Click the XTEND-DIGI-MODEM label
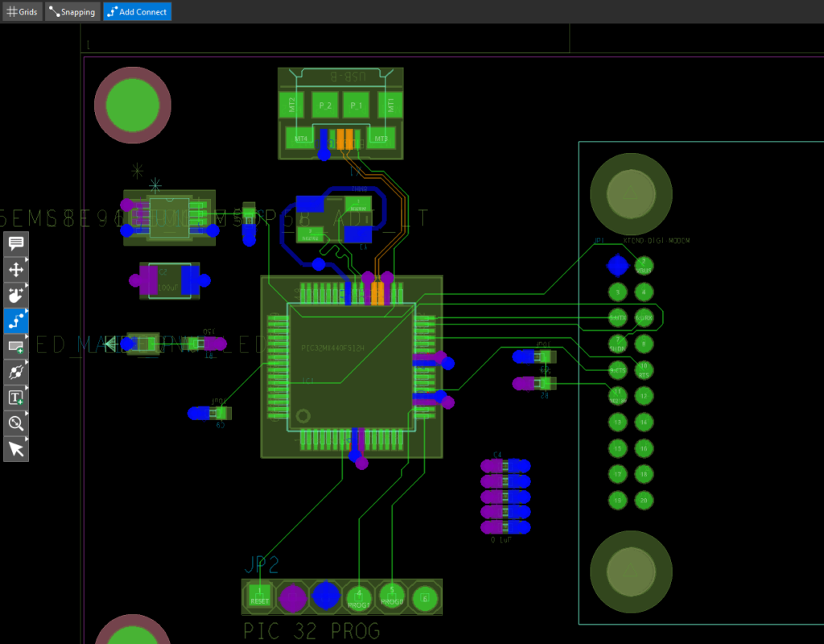Image resolution: width=824 pixels, height=644 pixels. pos(656,241)
